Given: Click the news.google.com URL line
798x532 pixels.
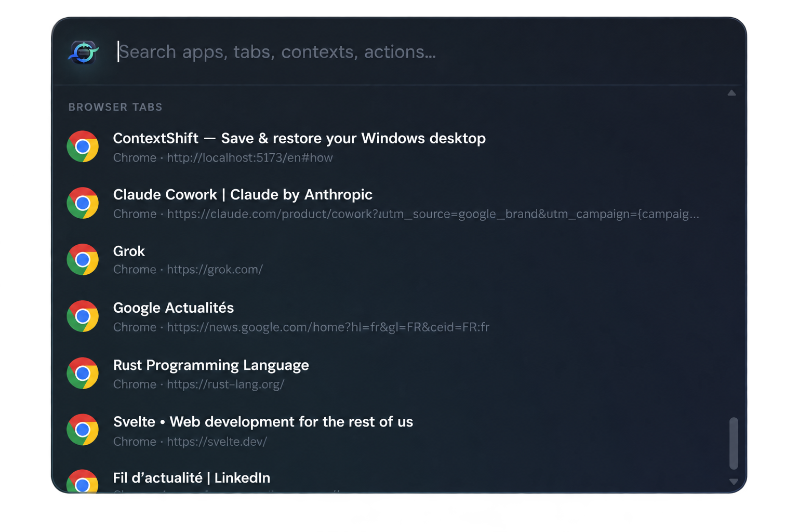Looking at the screenshot, I should (301, 327).
